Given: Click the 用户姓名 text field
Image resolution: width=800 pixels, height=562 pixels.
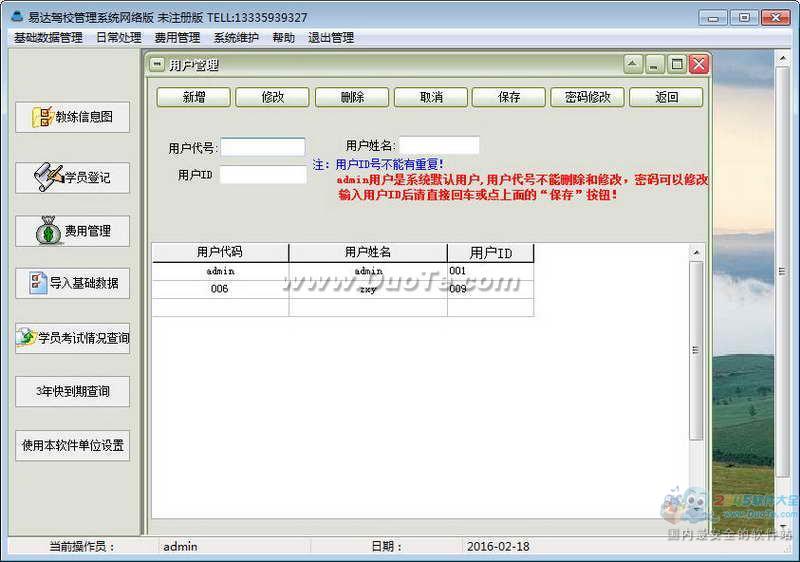Looking at the screenshot, I should click(x=439, y=146).
